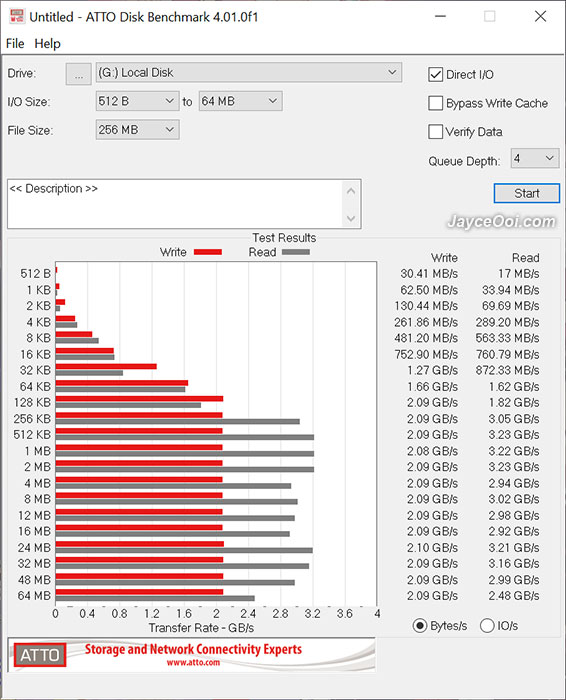Viewport: 566px width, 700px height.
Task: Start the benchmark test
Action: click(527, 193)
